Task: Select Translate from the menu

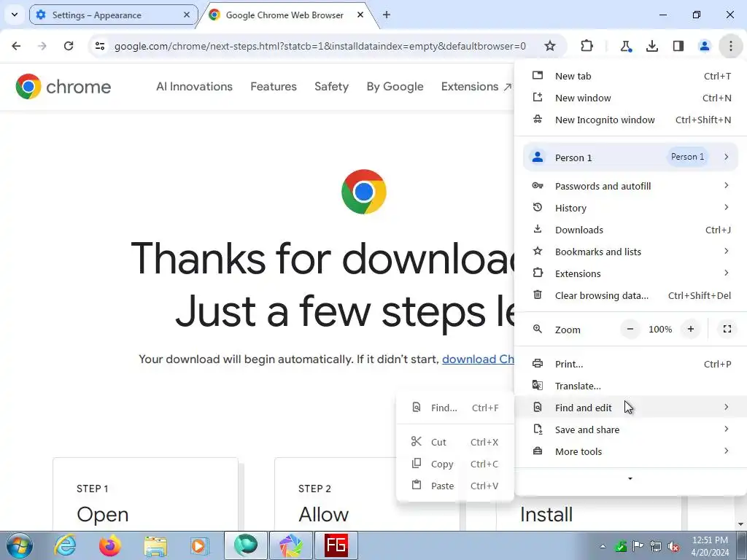Action: 631,386
